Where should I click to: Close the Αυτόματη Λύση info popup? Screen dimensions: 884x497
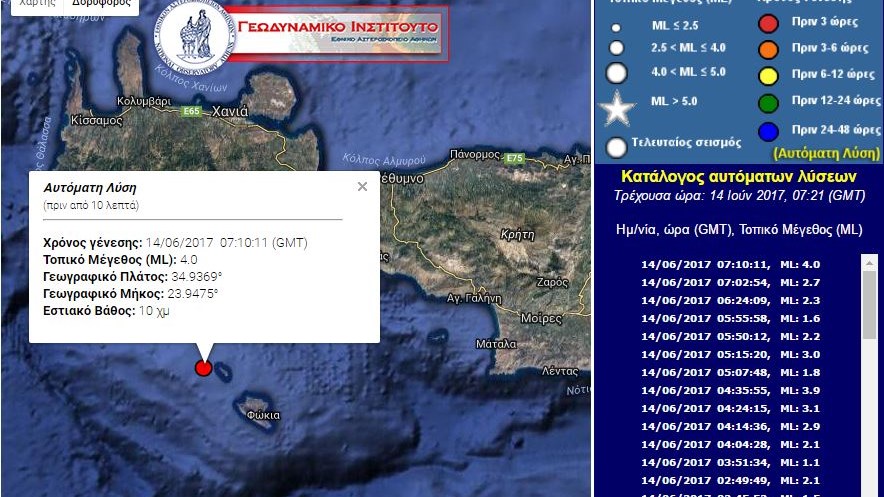click(363, 187)
